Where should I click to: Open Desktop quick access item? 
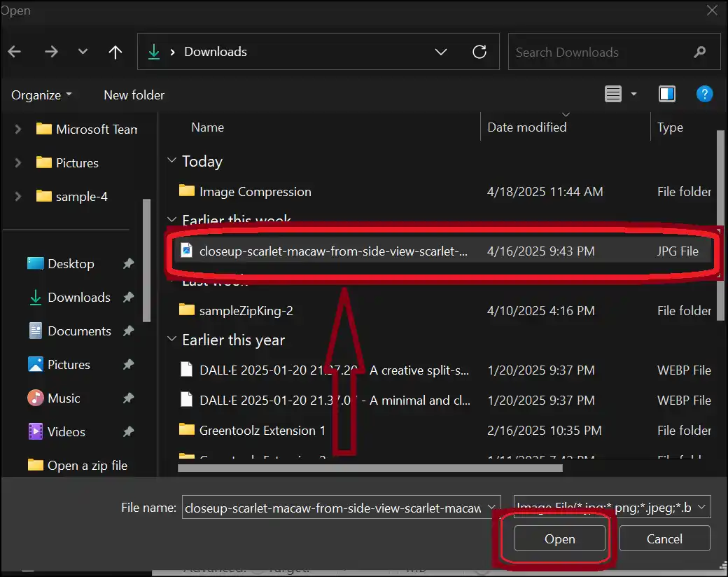(x=61, y=264)
